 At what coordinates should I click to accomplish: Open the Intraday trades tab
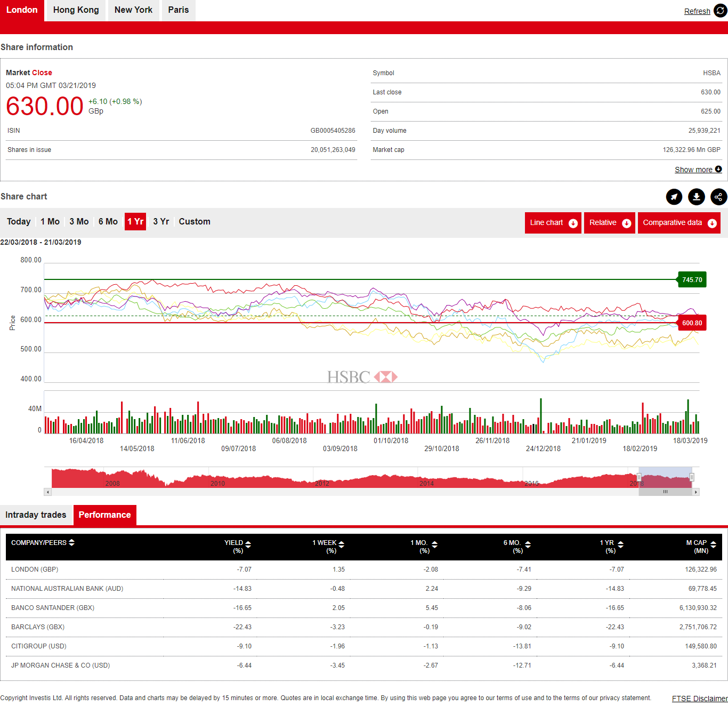click(36, 515)
